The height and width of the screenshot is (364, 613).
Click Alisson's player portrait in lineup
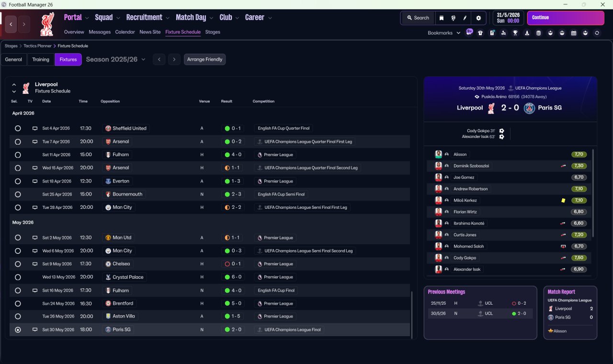pyautogui.click(x=438, y=154)
